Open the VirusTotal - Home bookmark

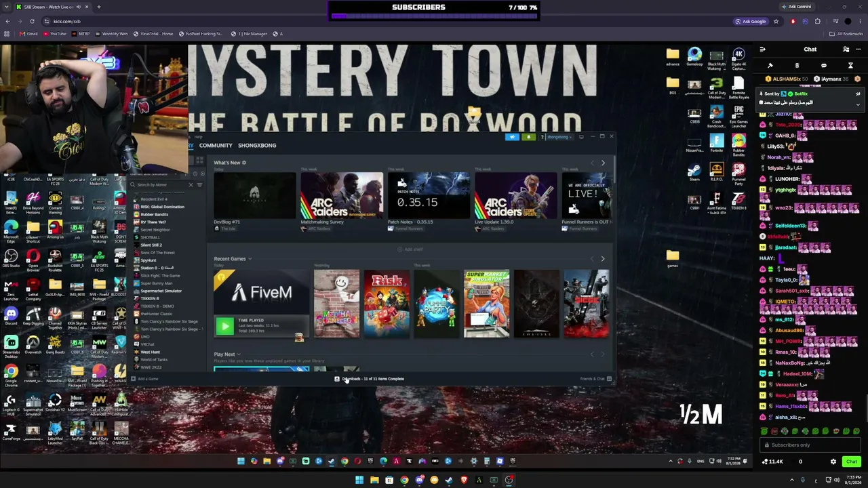pyautogui.click(x=153, y=34)
